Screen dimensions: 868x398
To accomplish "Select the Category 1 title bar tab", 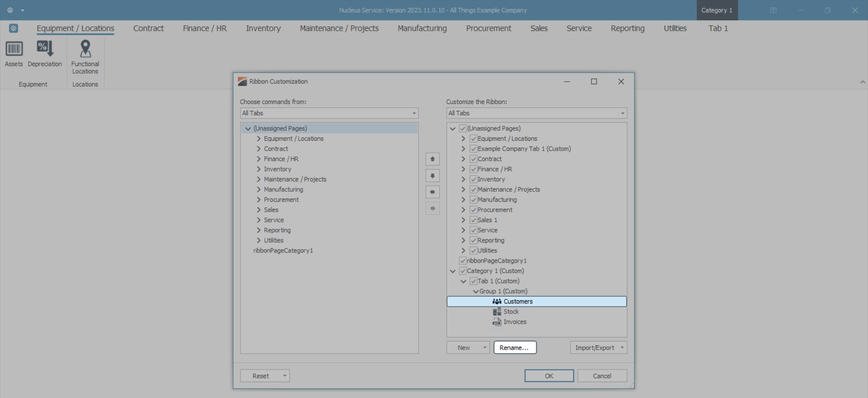I will coord(717,10).
